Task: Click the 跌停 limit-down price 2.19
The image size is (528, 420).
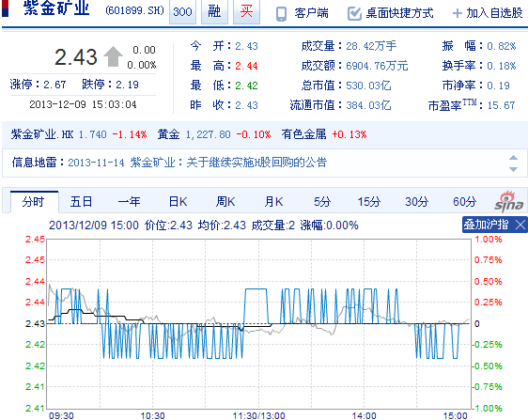Action: click(127, 85)
